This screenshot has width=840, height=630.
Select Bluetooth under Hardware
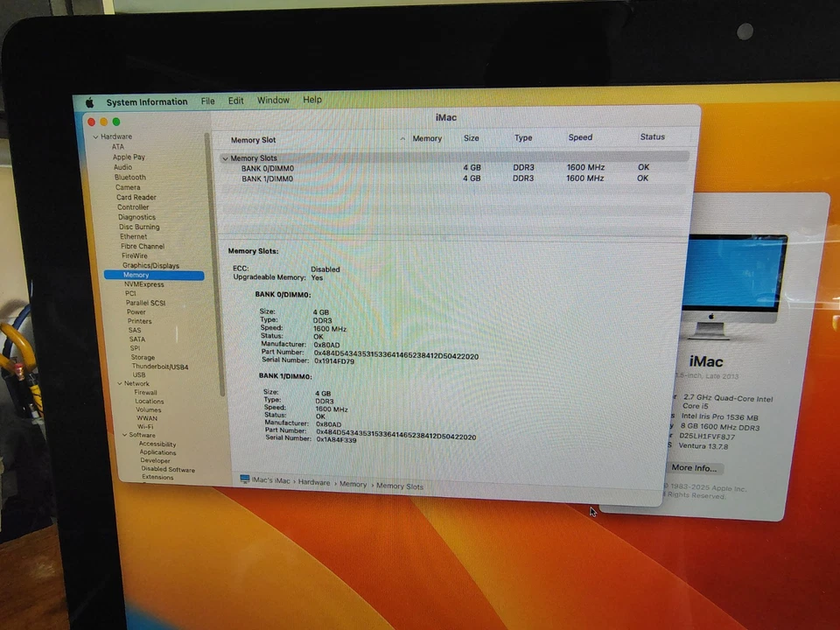coord(129,177)
